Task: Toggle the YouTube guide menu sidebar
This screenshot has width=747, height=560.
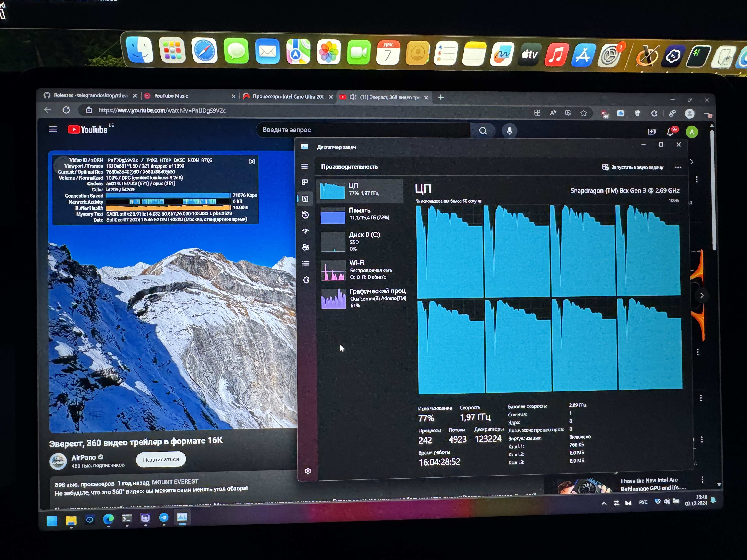Action: coord(53,129)
